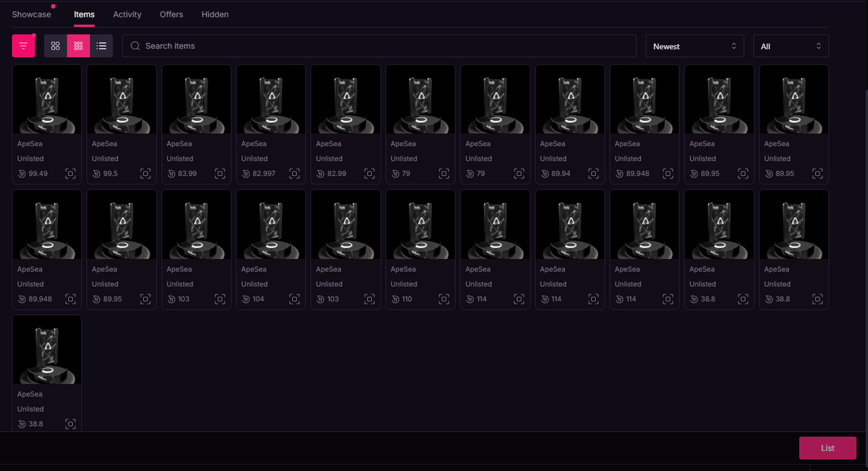Click the 104 price value
The width and height of the screenshot is (868, 471).
(258, 299)
